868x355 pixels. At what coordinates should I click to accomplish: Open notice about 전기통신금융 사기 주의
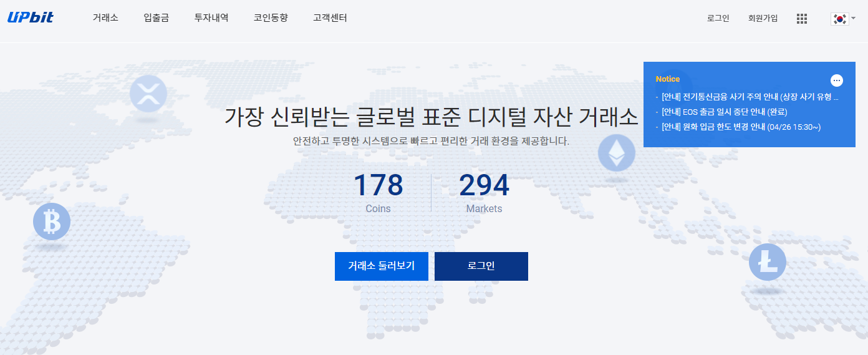tap(750, 97)
